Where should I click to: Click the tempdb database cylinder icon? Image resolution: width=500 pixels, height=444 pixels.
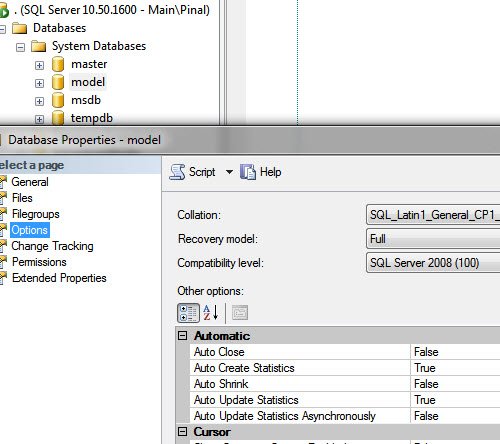(x=58, y=118)
